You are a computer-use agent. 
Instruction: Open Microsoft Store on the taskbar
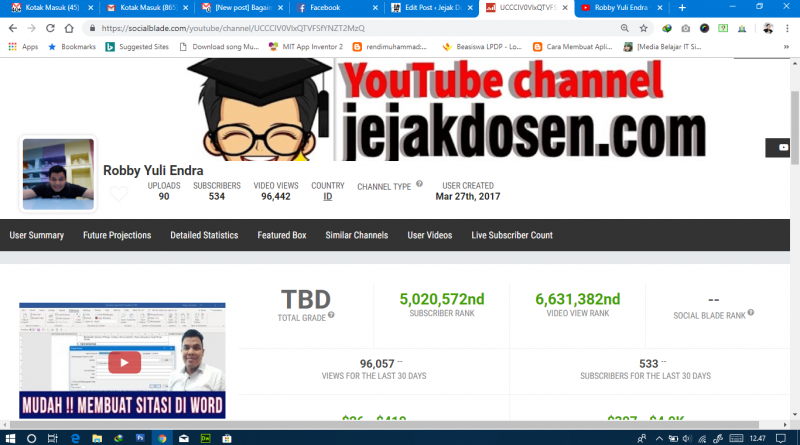(x=227, y=438)
